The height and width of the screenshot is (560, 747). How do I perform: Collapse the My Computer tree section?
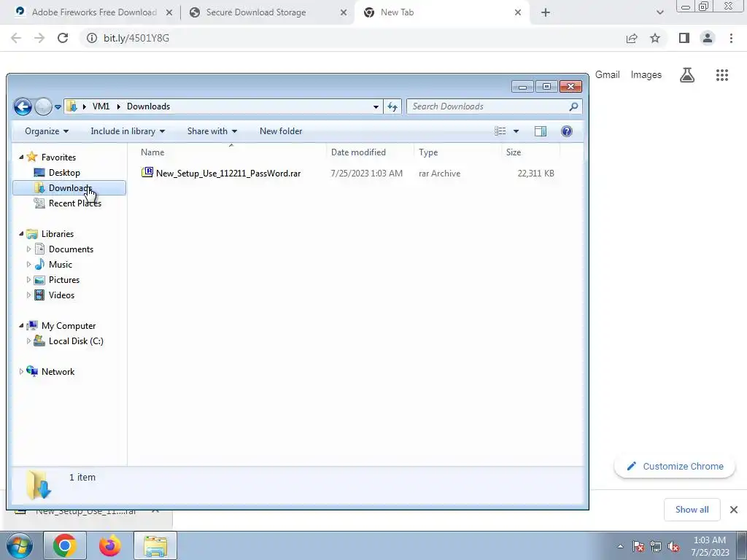21,326
